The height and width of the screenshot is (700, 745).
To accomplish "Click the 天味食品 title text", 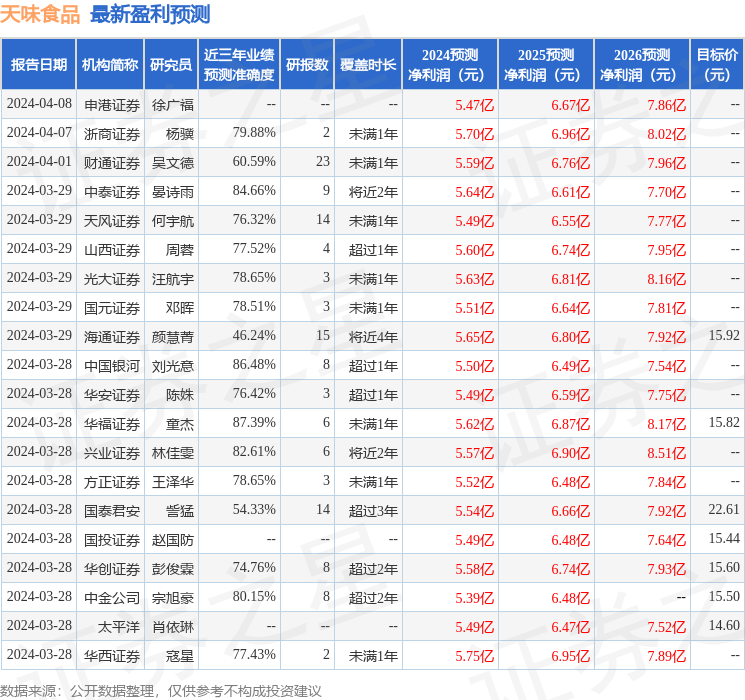I will [x=40, y=14].
